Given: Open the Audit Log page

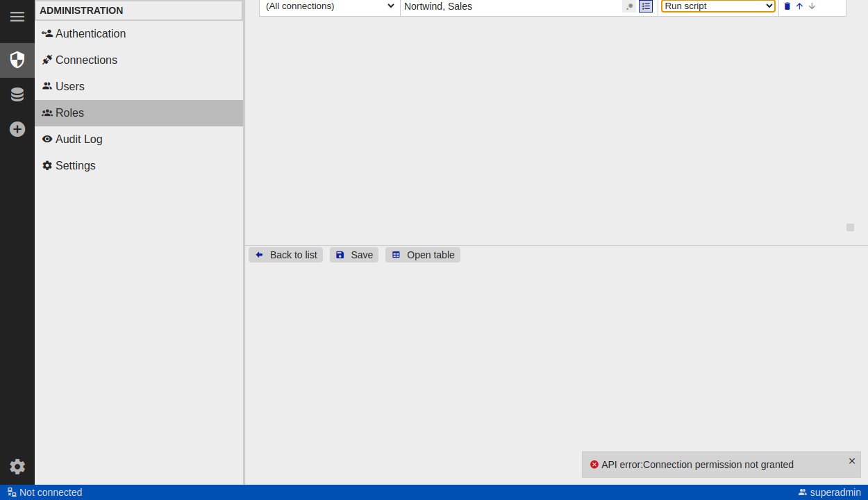Looking at the screenshot, I should 139,139.
